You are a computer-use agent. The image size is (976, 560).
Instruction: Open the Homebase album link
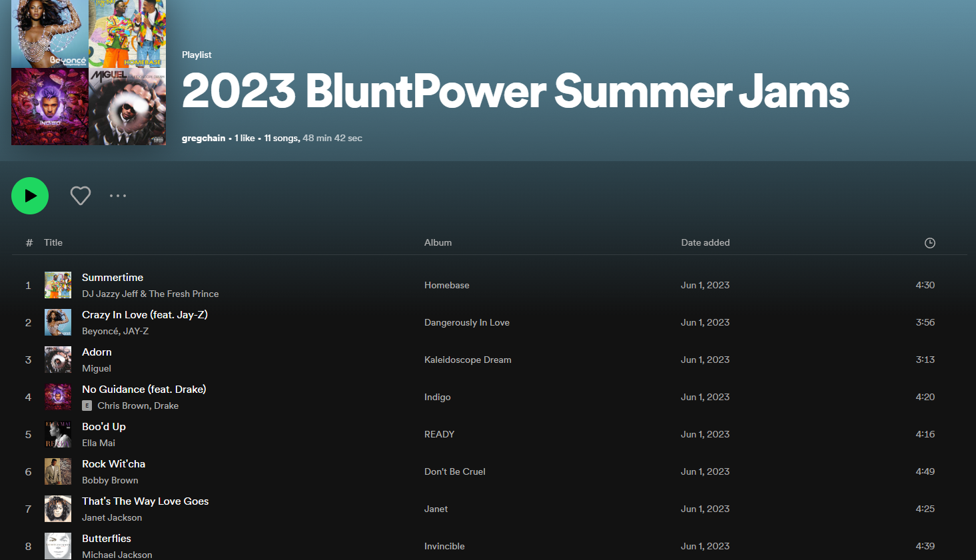coord(446,285)
